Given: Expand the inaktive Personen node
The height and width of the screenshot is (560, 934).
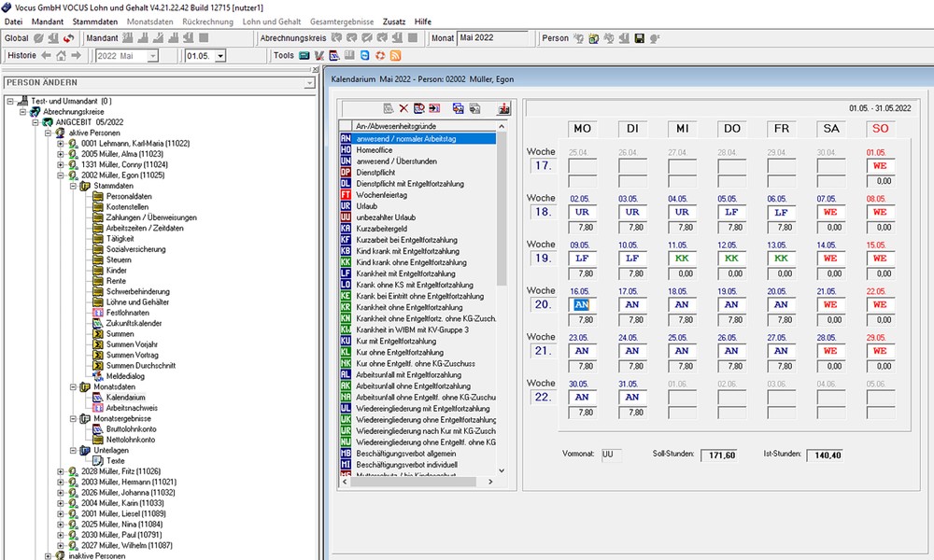Looking at the screenshot, I should point(48,556).
